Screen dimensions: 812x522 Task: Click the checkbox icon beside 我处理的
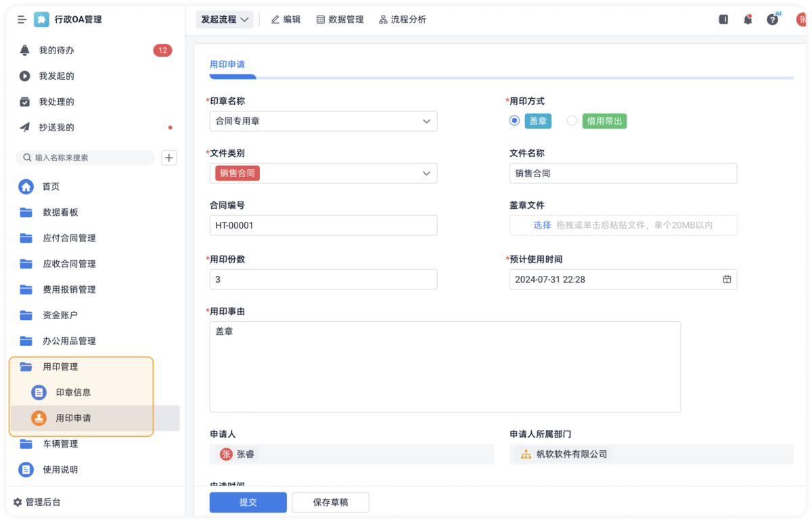tap(25, 102)
